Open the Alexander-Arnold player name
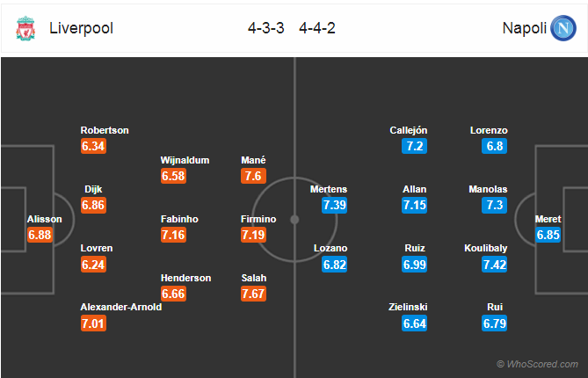Screen dimensions: 588x378 (121, 307)
